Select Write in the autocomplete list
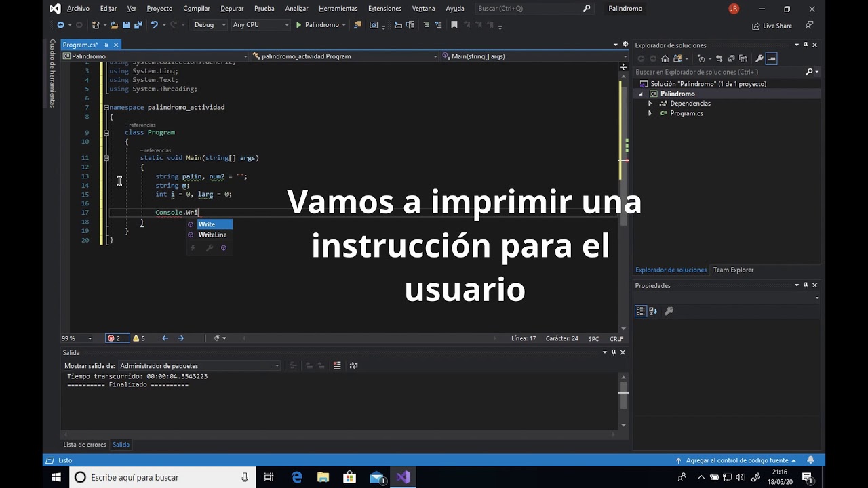868x488 pixels. coord(207,224)
